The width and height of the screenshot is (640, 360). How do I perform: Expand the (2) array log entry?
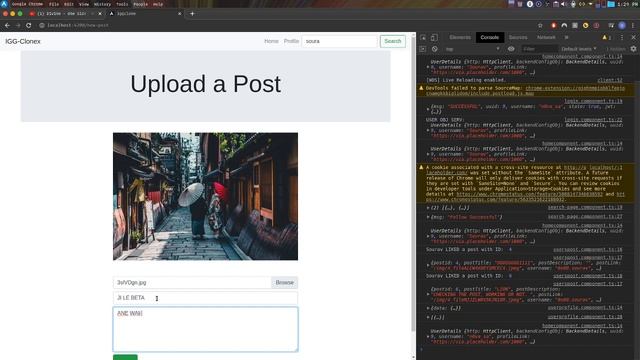(x=428, y=208)
